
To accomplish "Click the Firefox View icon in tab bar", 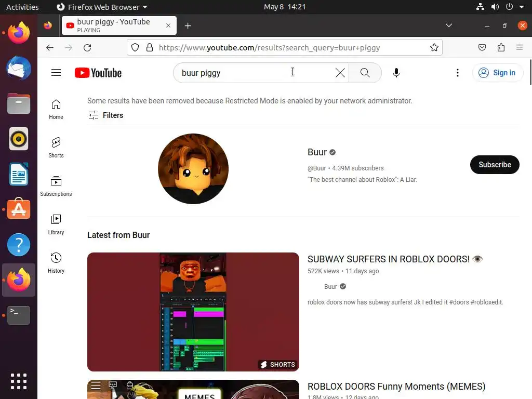I will (48, 25).
